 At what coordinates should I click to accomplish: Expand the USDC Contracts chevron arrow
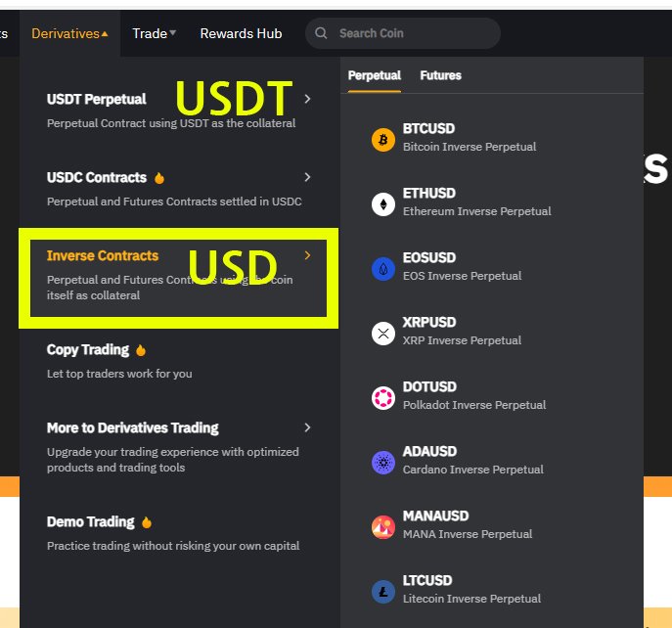[x=307, y=177]
